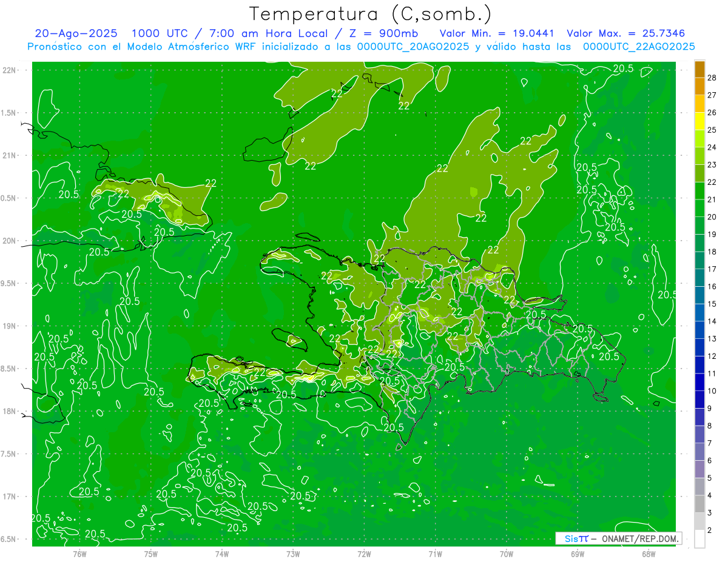Click the color bar label '19'

click(712, 234)
